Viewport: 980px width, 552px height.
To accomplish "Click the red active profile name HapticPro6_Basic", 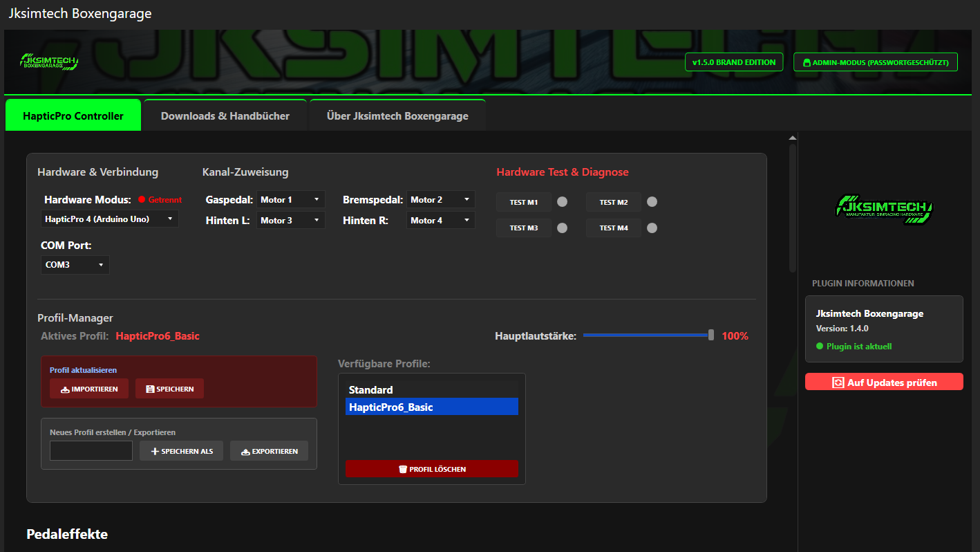I will 158,336.
